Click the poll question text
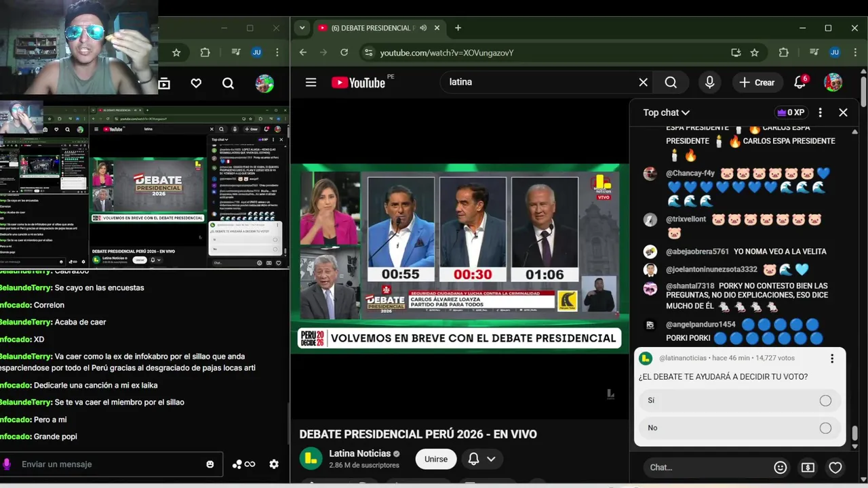This screenshot has height=488, width=868. [x=723, y=377]
